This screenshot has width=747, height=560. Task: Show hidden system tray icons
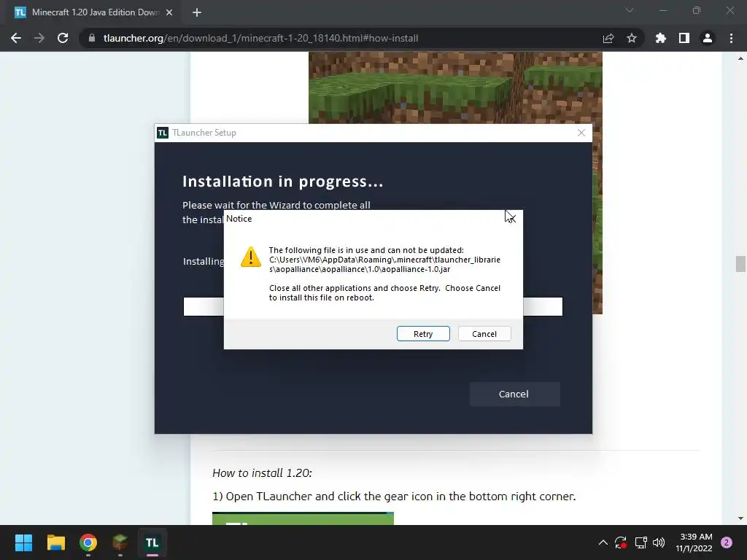(x=603, y=542)
